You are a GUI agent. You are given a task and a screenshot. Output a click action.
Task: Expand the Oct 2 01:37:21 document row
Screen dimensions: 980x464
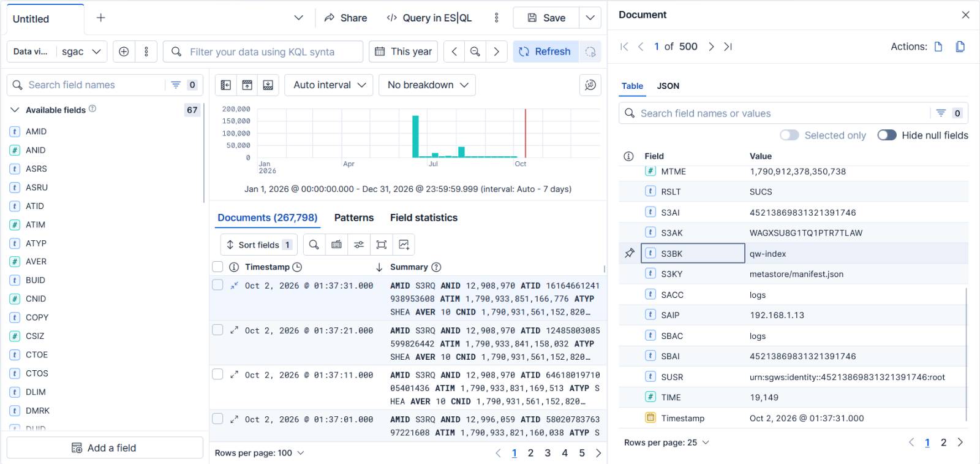coord(234,330)
